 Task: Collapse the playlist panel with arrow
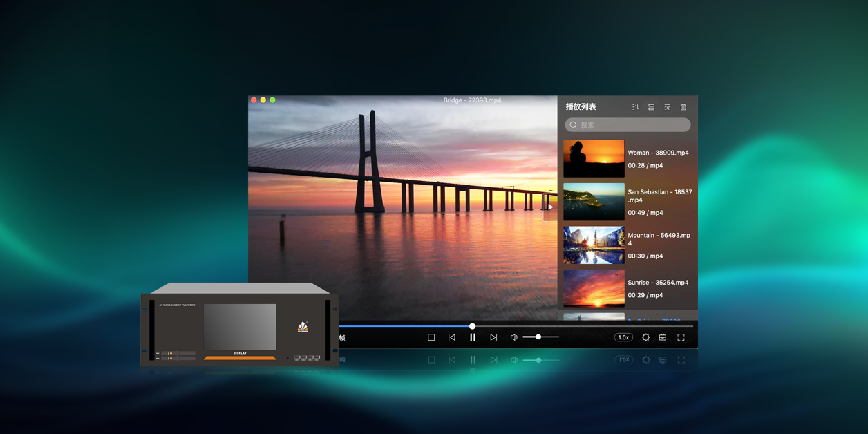pos(550,207)
